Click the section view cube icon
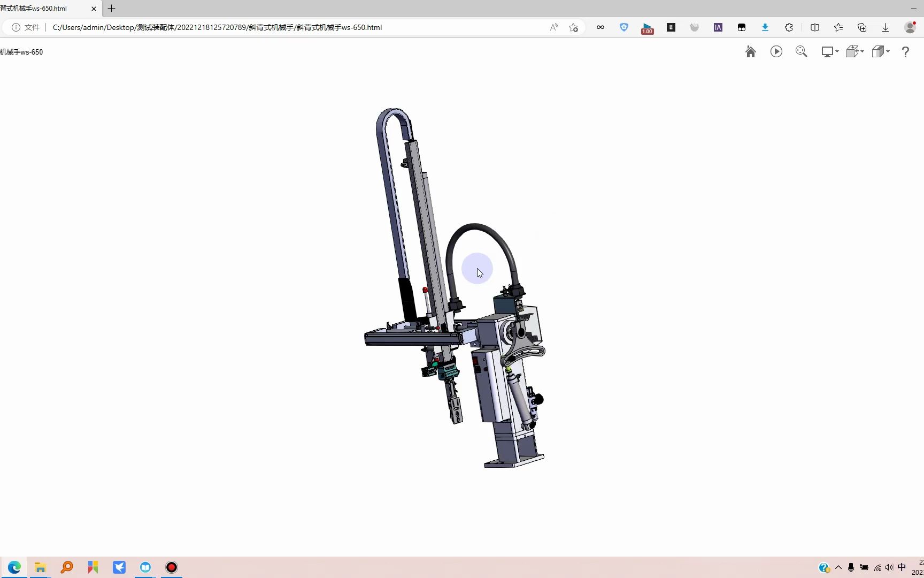 pyautogui.click(x=878, y=51)
